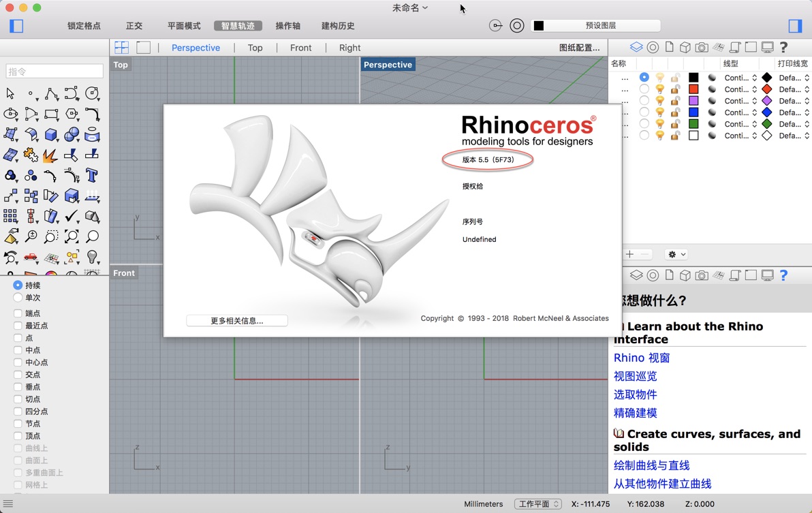Open the black layer's linetype dropdown
The image size is (812, 513).
click(x=740, y=78)
